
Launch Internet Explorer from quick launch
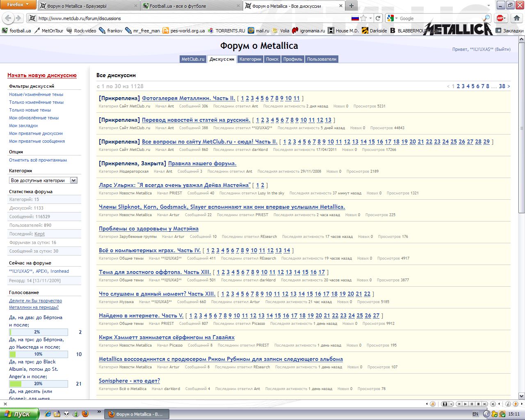click(48, 414)
